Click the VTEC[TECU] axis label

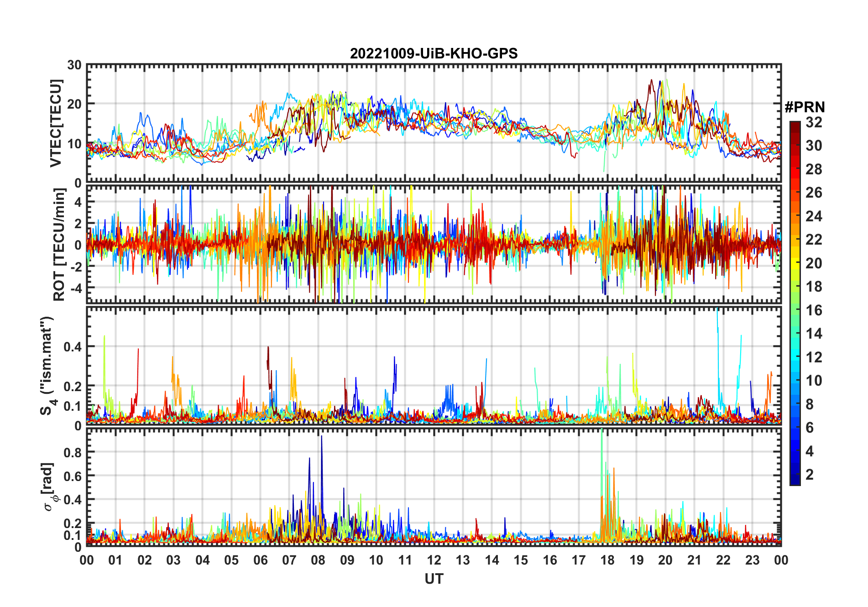[x=56, y=124]
